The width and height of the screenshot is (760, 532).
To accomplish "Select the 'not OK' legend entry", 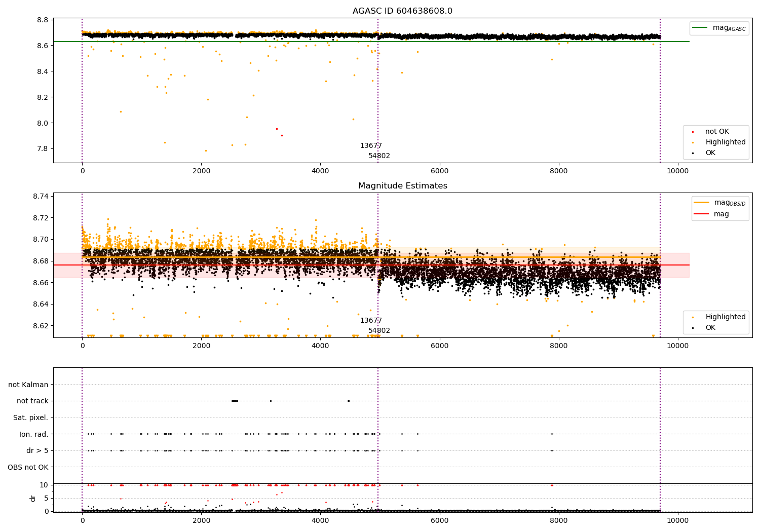I will pos(717,132).
